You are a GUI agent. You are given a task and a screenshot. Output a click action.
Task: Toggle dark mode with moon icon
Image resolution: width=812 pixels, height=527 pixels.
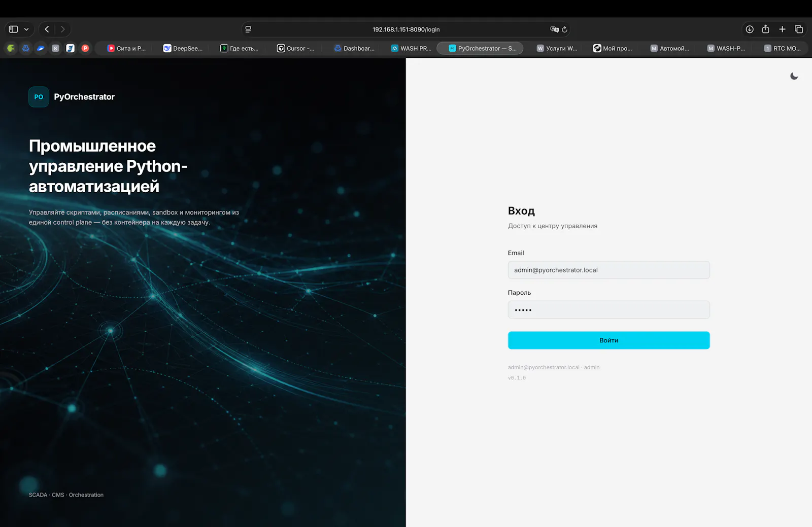tap(794, 76)
